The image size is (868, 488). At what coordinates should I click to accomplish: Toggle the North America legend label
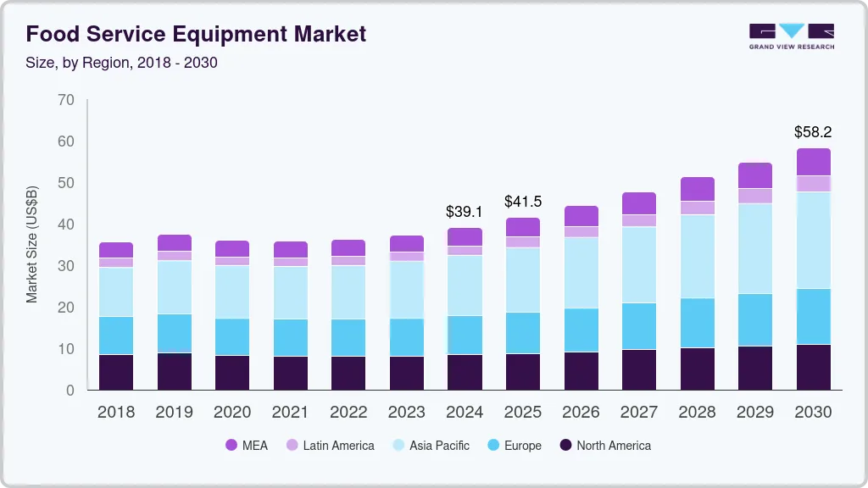click(614, 446)
